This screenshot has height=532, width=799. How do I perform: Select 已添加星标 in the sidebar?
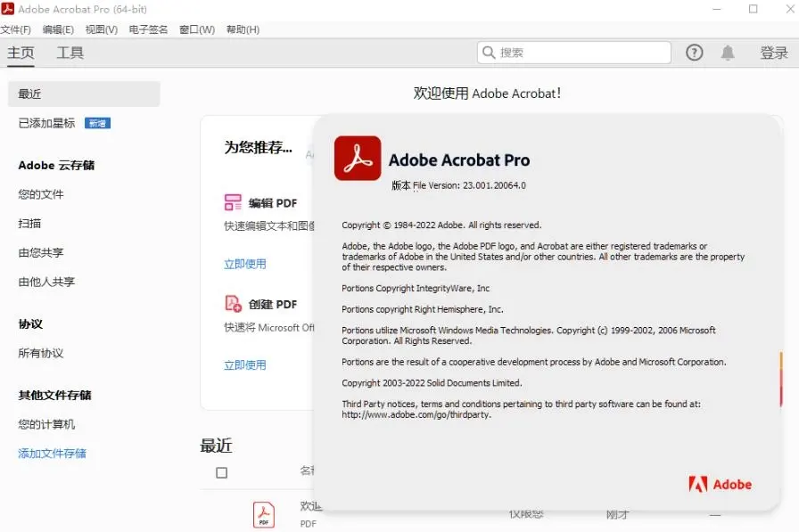(x=46, y=123)
